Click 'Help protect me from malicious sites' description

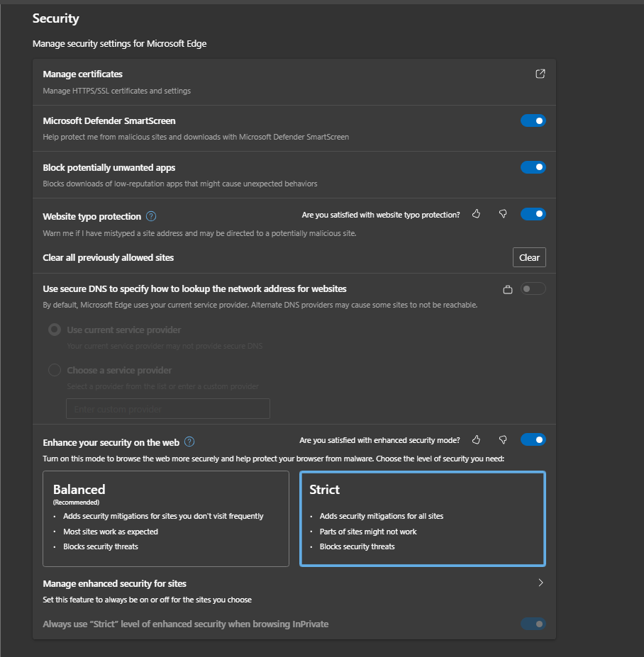[196, 137]
